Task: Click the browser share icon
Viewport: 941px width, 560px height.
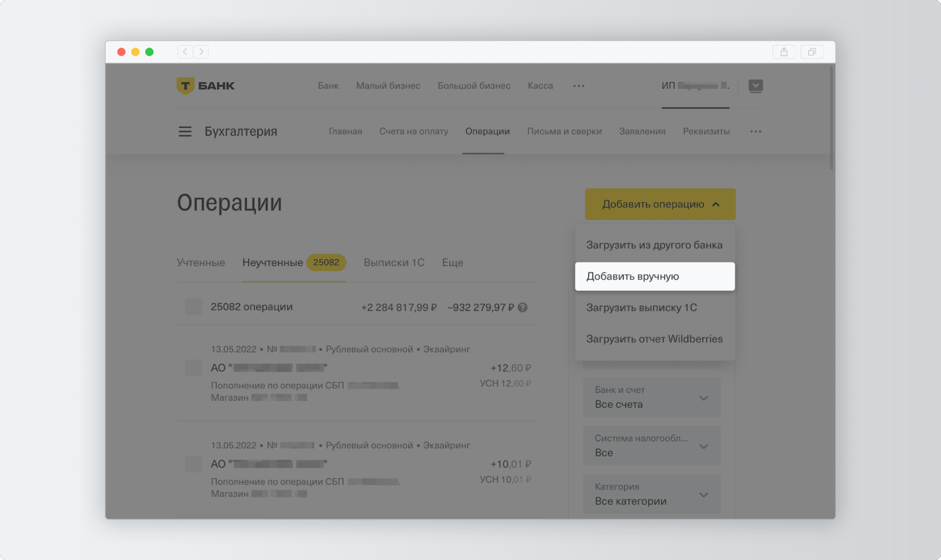Action: [x=784, y=52]
